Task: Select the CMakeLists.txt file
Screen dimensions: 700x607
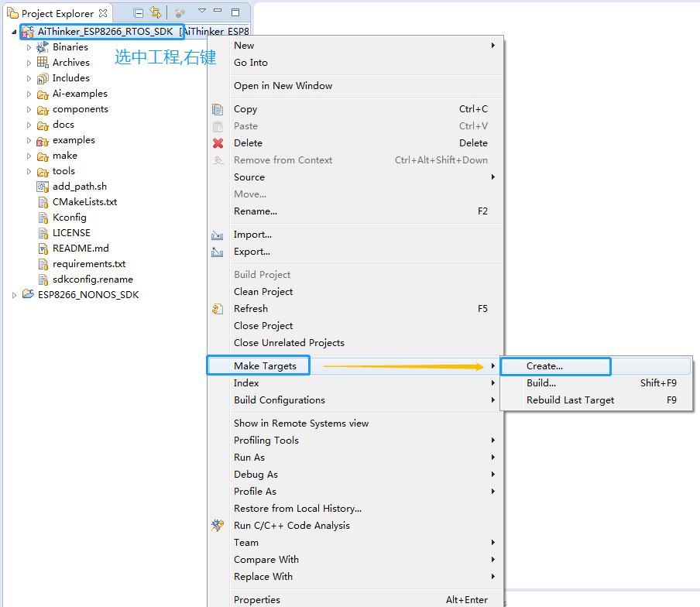Action: pos(85,202)
